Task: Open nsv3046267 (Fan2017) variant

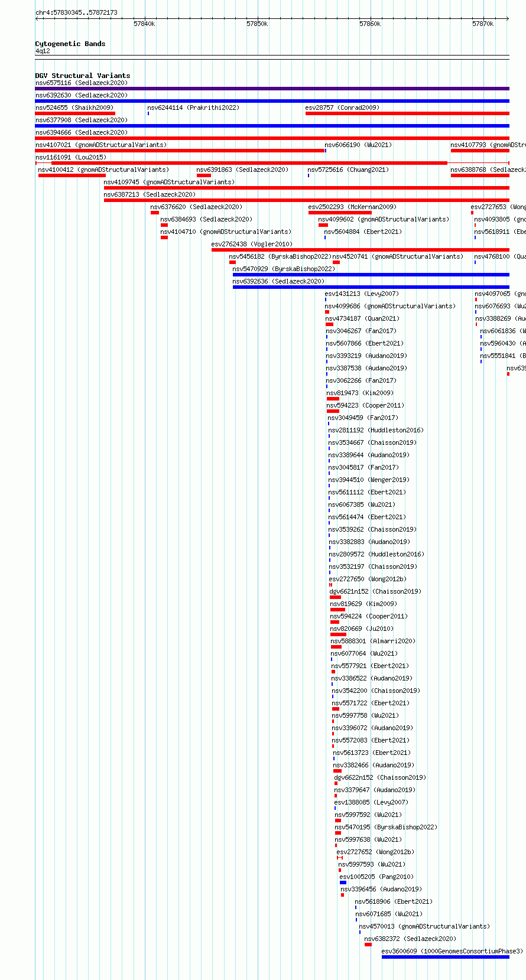Action: (x=361, y=331)
